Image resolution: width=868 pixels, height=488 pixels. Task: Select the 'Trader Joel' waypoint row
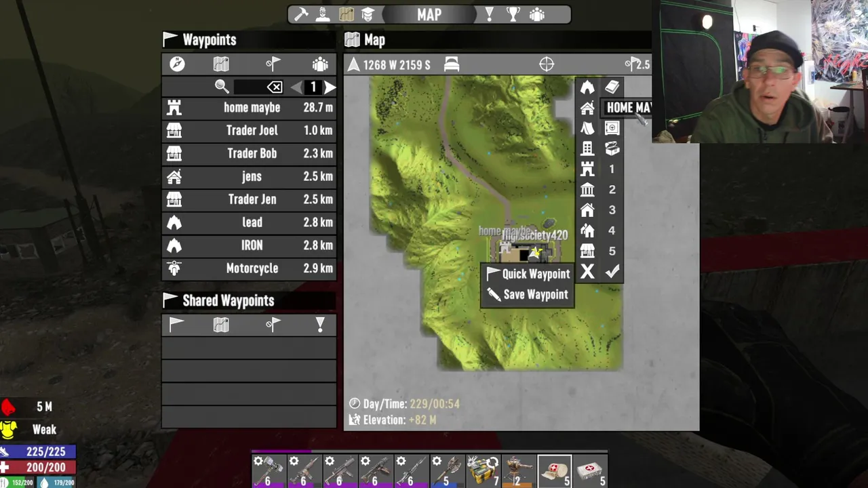(x=249, y=130)
